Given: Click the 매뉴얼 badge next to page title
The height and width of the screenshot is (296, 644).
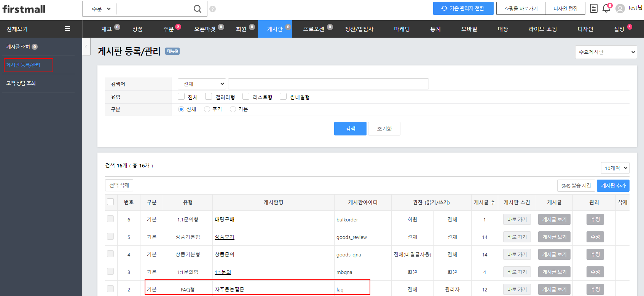Looking at the screenshot, I should tap(172, 51).
